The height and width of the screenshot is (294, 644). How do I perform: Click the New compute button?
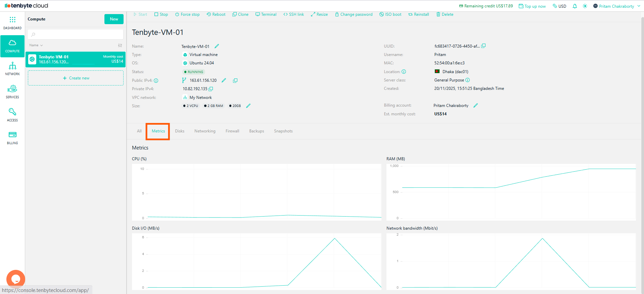click(x=114, y=19)
